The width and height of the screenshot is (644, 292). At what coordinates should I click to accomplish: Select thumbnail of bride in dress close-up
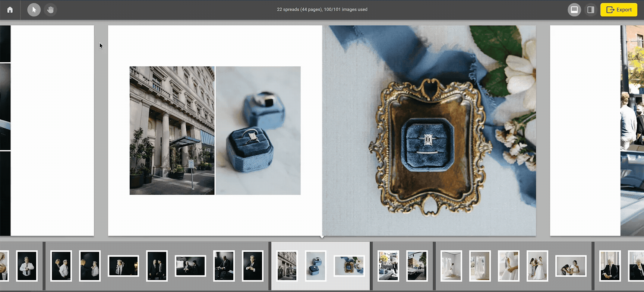point(508,266)
